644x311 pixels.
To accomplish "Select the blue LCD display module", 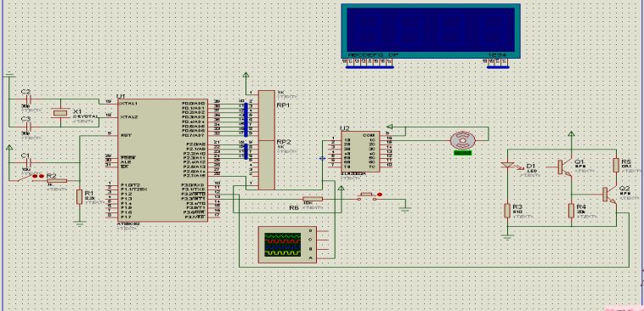I will point(431,31).
